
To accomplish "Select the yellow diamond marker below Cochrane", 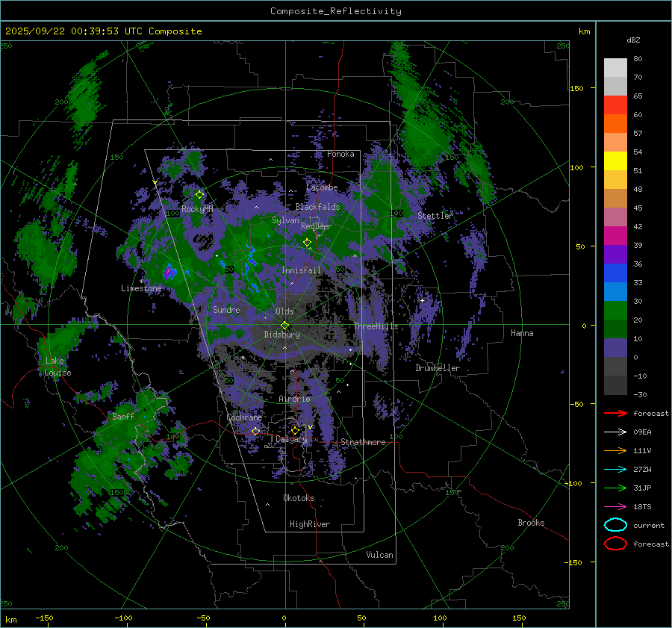I will pos(255,432).
